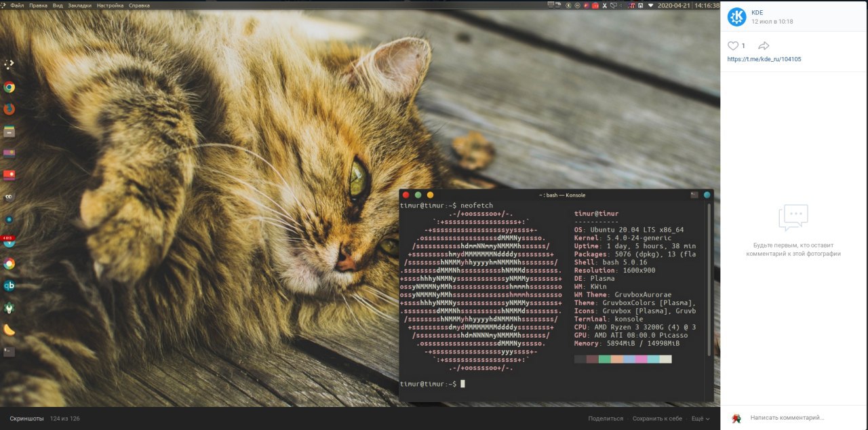Expand hidden system tray icons triangle
The width and height of the screenshot is (868, 430).
click(x=651, y=5)
